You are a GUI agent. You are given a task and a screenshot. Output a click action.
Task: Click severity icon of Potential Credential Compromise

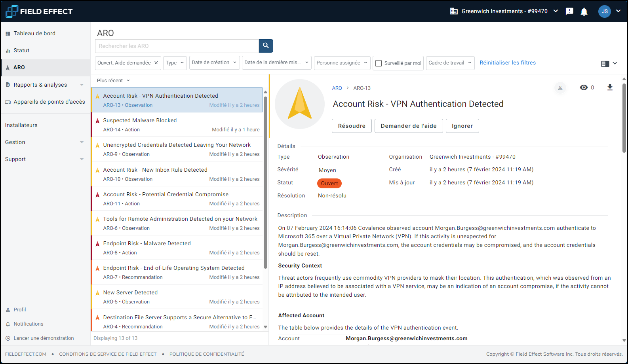tap(97, 195)
